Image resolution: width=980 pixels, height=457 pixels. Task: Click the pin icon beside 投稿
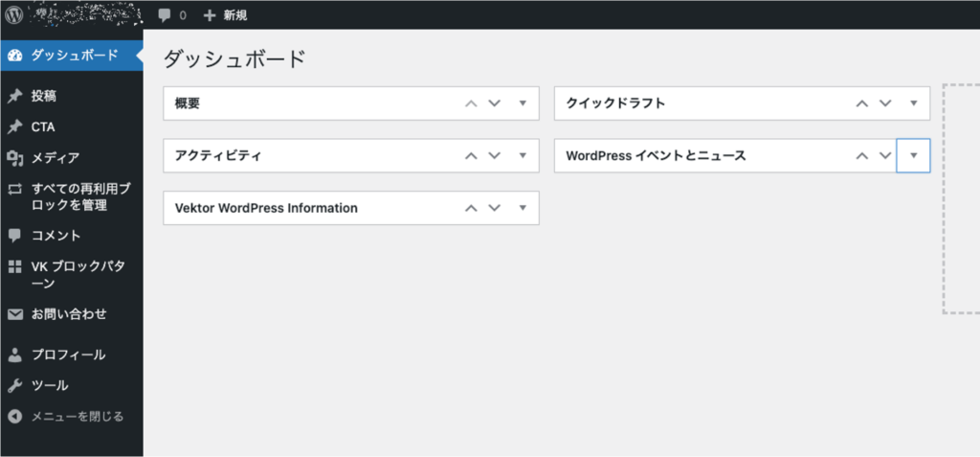pos(15,96)
